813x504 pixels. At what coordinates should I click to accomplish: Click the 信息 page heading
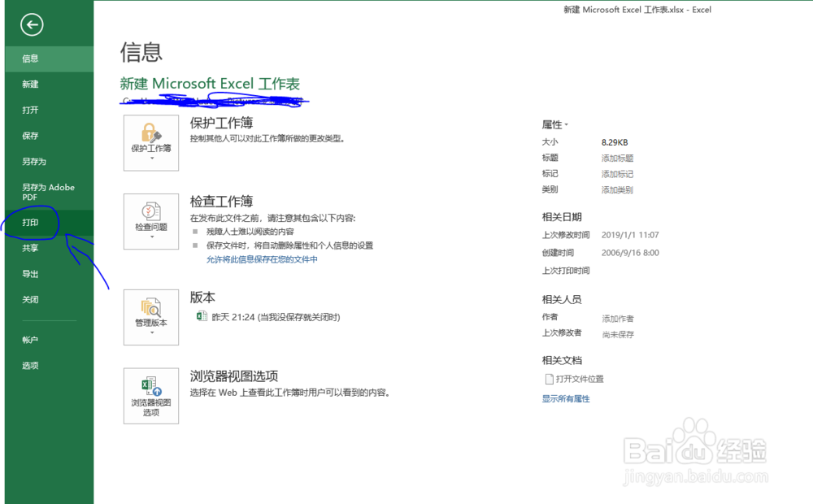coord(141,52)
